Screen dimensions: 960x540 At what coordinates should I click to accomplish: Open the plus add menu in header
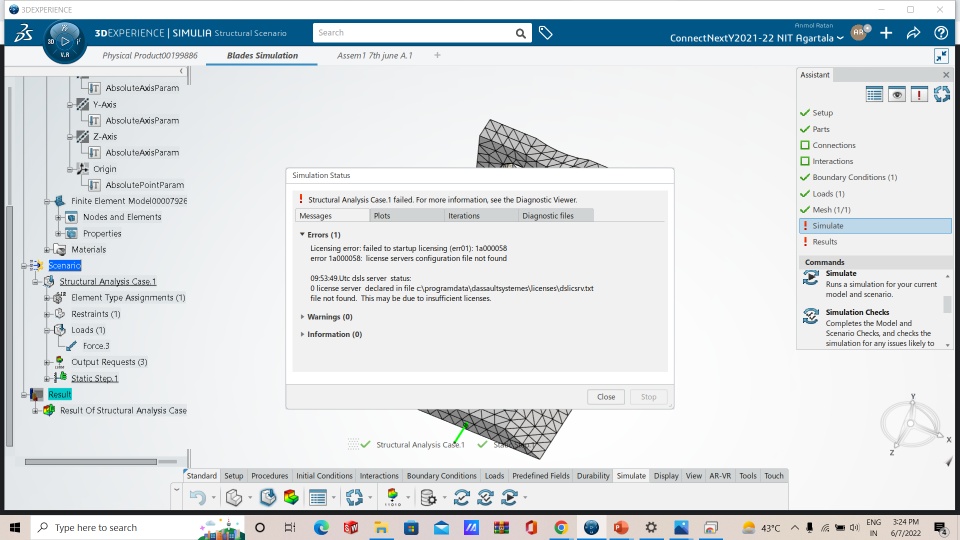pyautogui.click(x=886, y=33)
